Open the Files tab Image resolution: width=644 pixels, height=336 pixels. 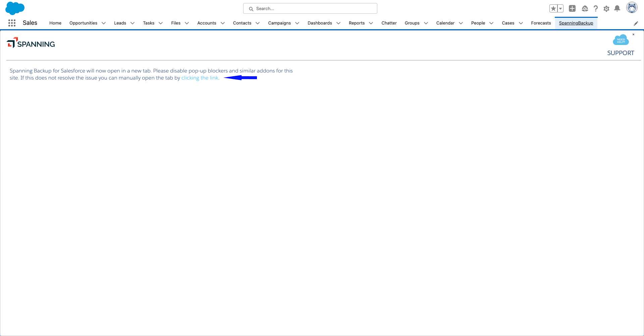click(176, 23)
